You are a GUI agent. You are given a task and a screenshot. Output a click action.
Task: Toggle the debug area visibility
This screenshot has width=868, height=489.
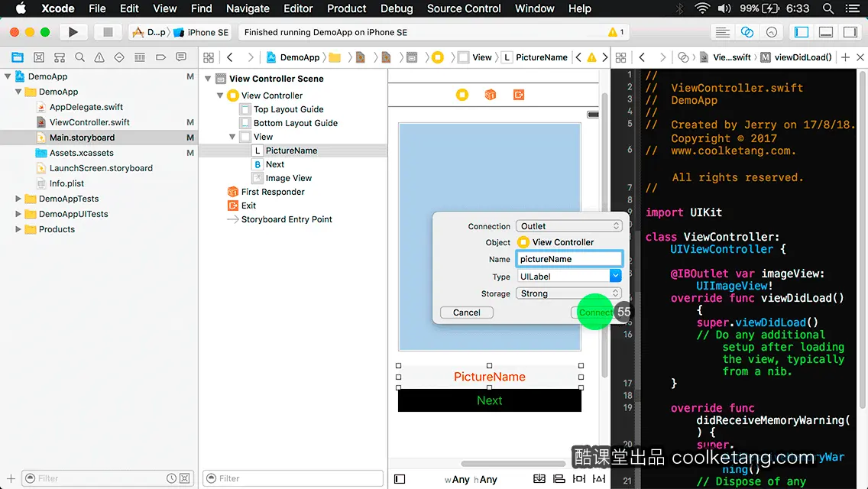pyautogui.click(x=826, y=32)
